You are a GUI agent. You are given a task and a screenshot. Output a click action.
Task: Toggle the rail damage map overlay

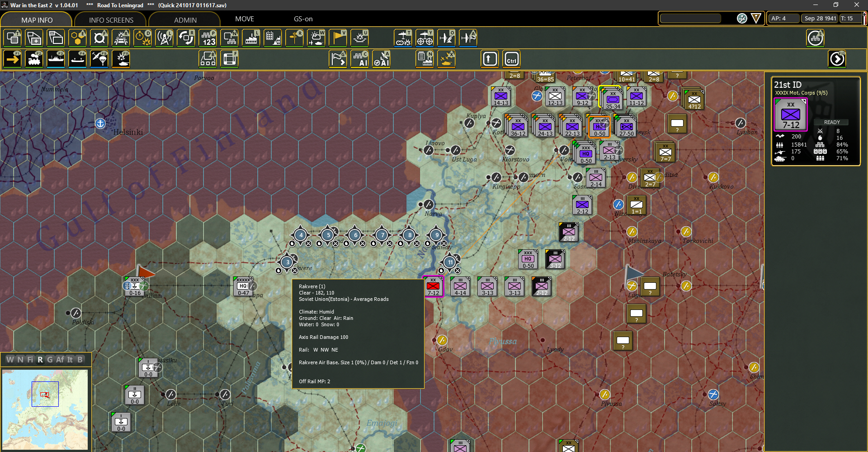121,38
